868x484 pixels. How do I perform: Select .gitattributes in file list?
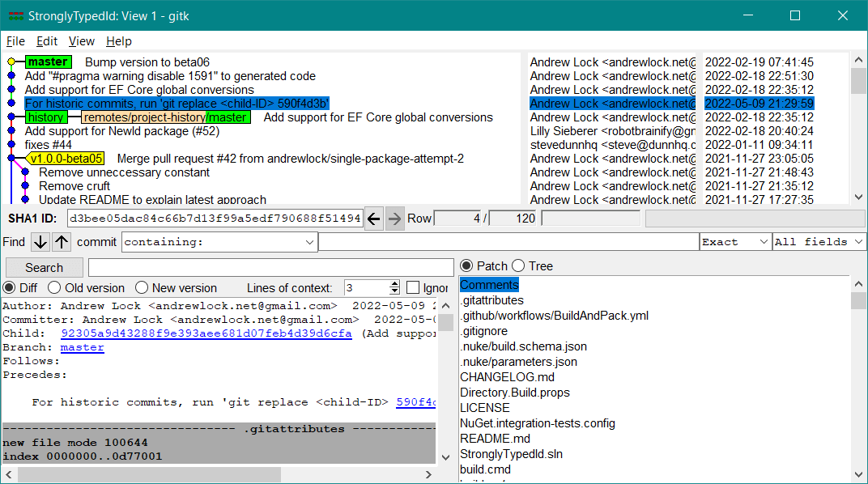click(x=492, y=300)
